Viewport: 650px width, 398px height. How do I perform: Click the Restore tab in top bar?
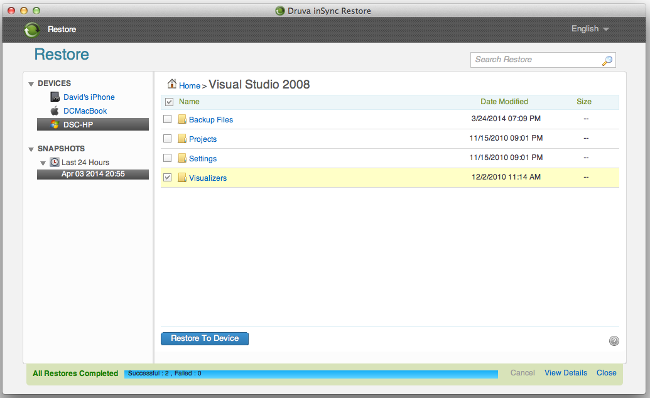click(x=62, y=29)
